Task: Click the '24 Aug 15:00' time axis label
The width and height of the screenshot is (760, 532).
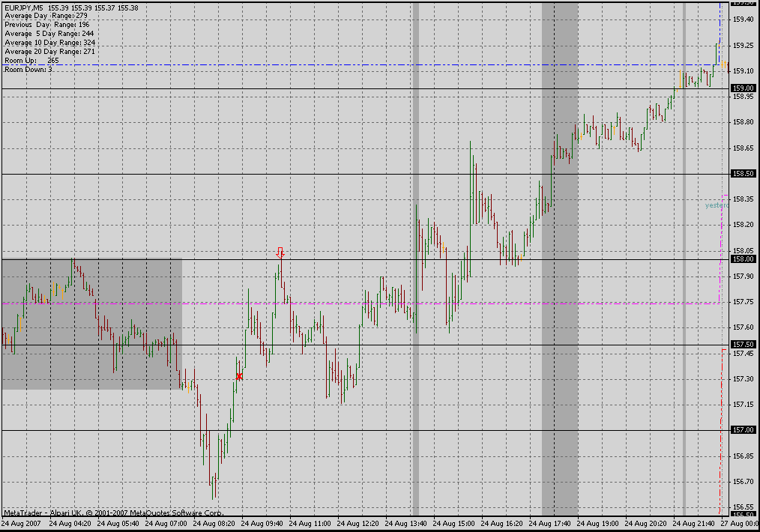Action: [453, 524]
